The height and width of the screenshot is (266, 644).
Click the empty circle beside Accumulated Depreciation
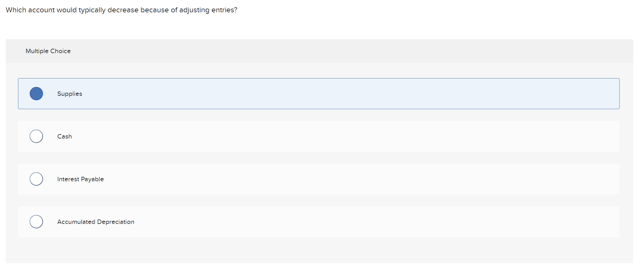(x=36, y=221)
